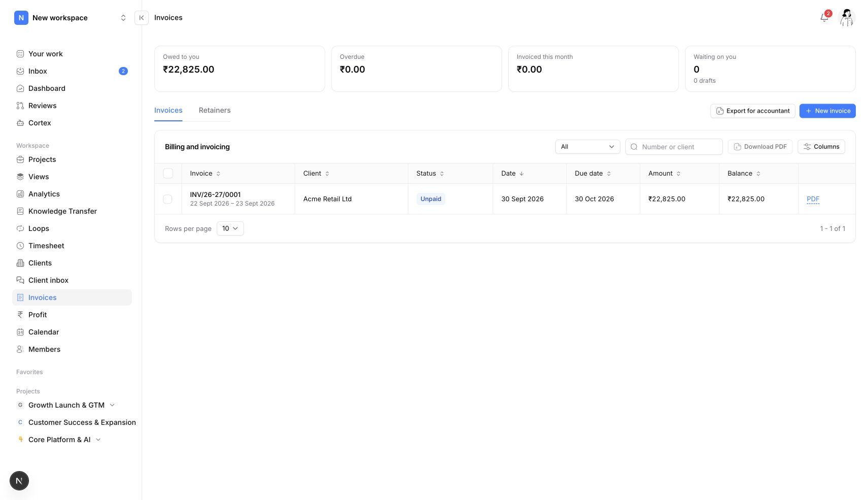Tick the select-all checkbox in table header

click(168, 174)
